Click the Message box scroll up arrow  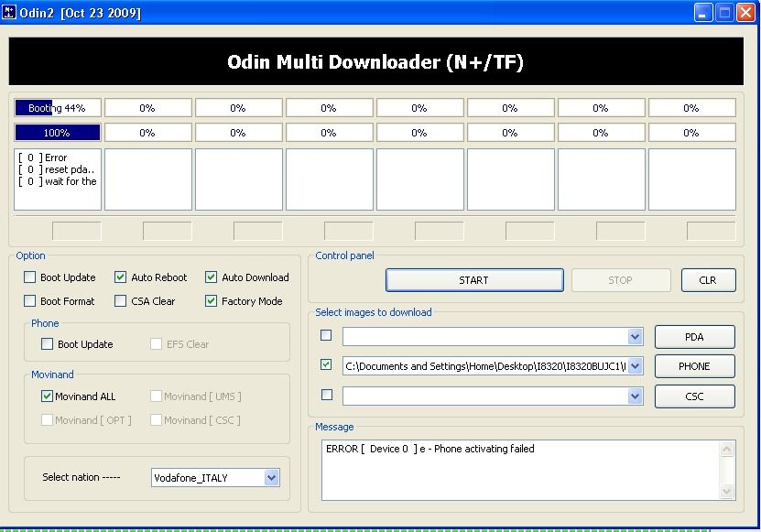point(726,449)
